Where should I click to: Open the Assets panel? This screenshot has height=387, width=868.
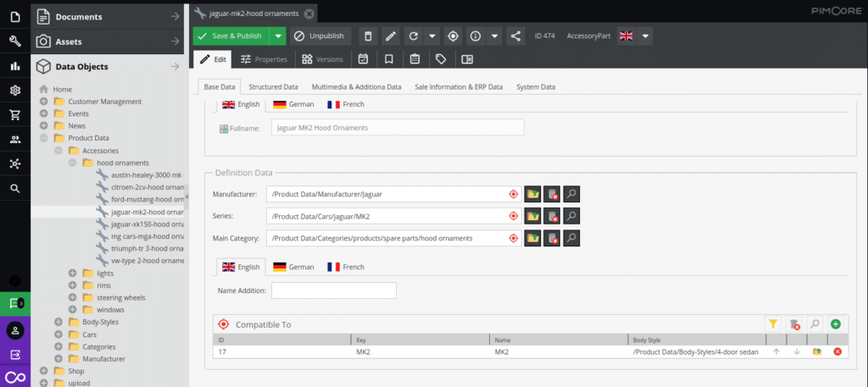click(108, 41)
